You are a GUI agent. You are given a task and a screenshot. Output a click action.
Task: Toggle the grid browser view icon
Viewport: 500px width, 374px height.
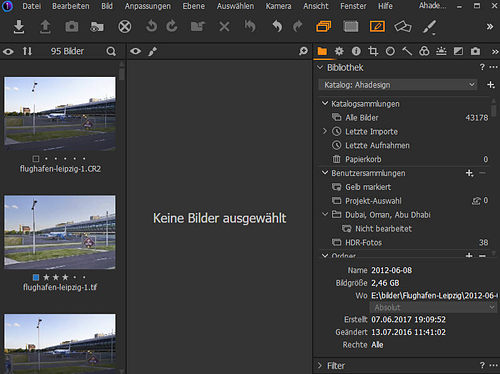coord(351,26)
